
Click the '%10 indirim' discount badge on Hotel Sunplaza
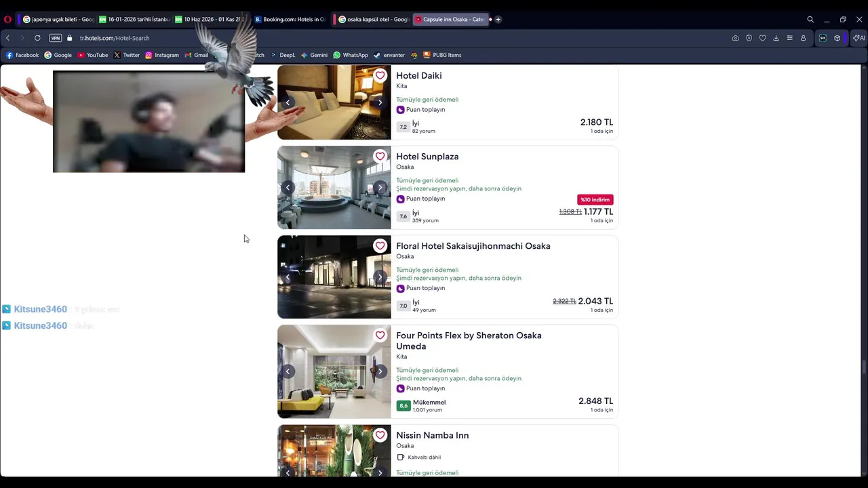pyautogui.click(x=595, y=199)
